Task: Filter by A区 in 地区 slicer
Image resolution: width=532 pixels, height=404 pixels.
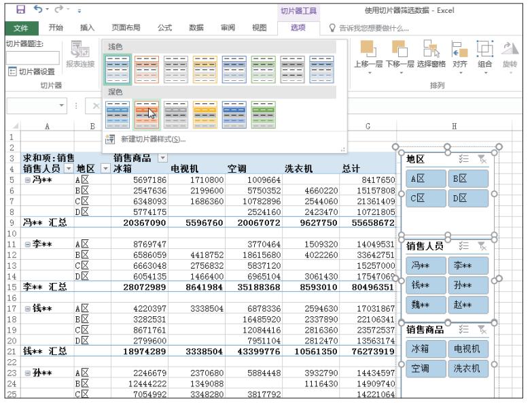Action: click(x=426, y=179)
